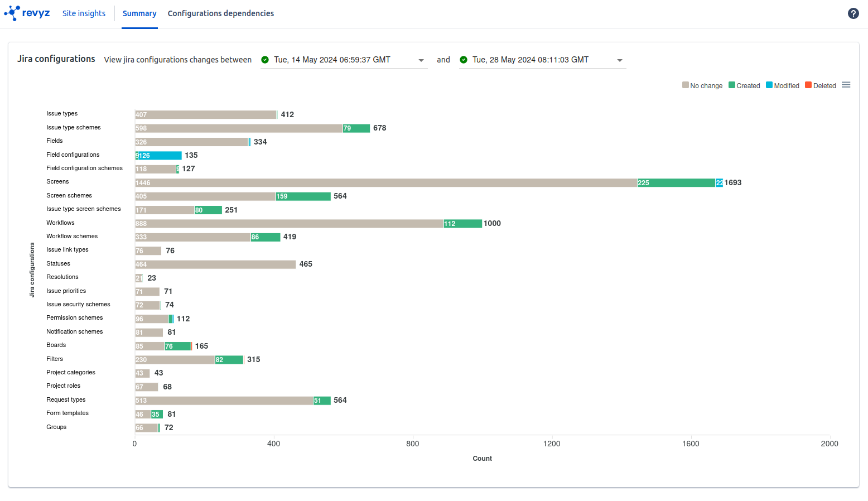Image resolution: width=868 pixels, height=501 pixels.
Task: Expand the 28 May 2024 end date dropdown
Action: [619, 60]
